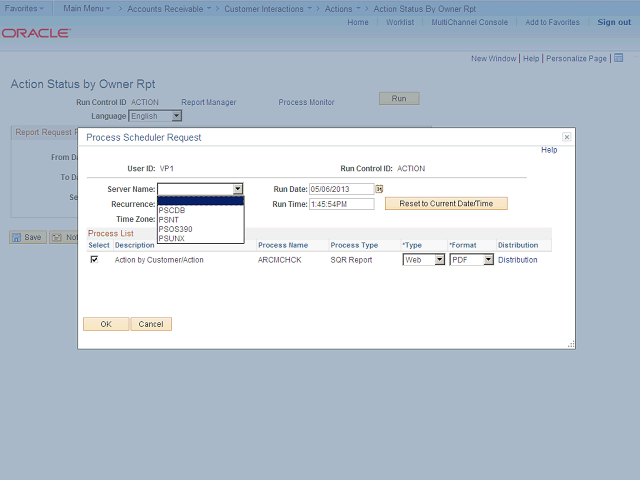Open the Process Monitor link
Image resolution: width=640 pixels, height=480 pixels.
pos(306,102)
